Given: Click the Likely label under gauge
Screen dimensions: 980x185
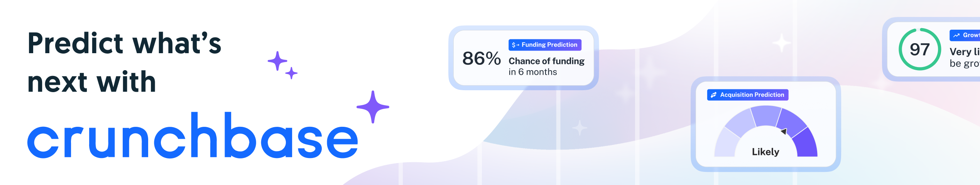Looking at the screenshot, I should coord(765,152).
